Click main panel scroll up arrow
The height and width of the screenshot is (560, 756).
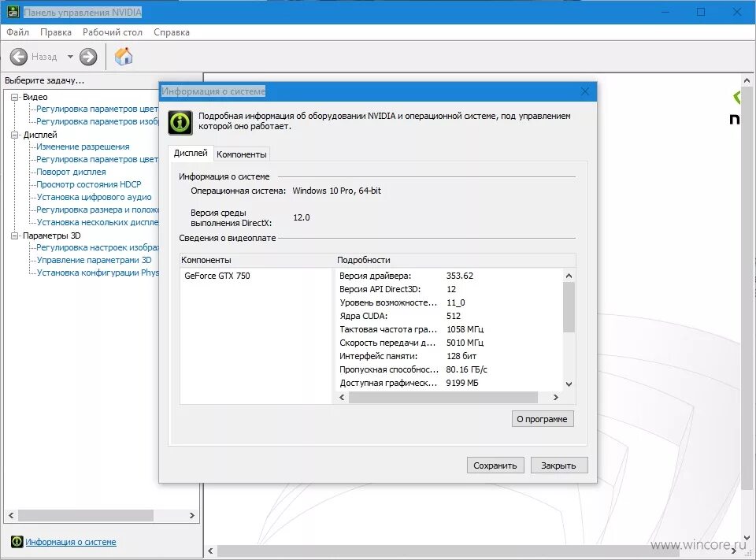click(x=747, y=80)
